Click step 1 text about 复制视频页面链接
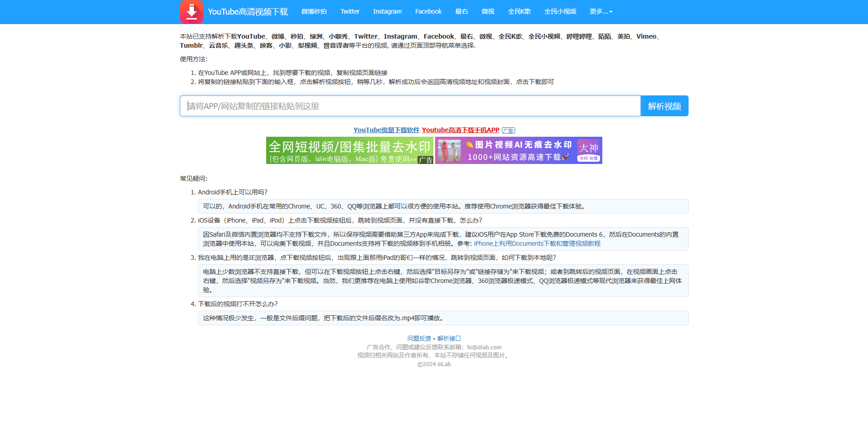868x422 pixels. click(x=293, y=73)
